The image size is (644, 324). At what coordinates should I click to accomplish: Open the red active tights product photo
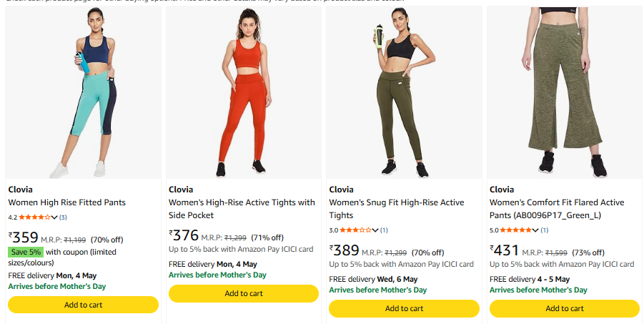[x=244, y=93]
